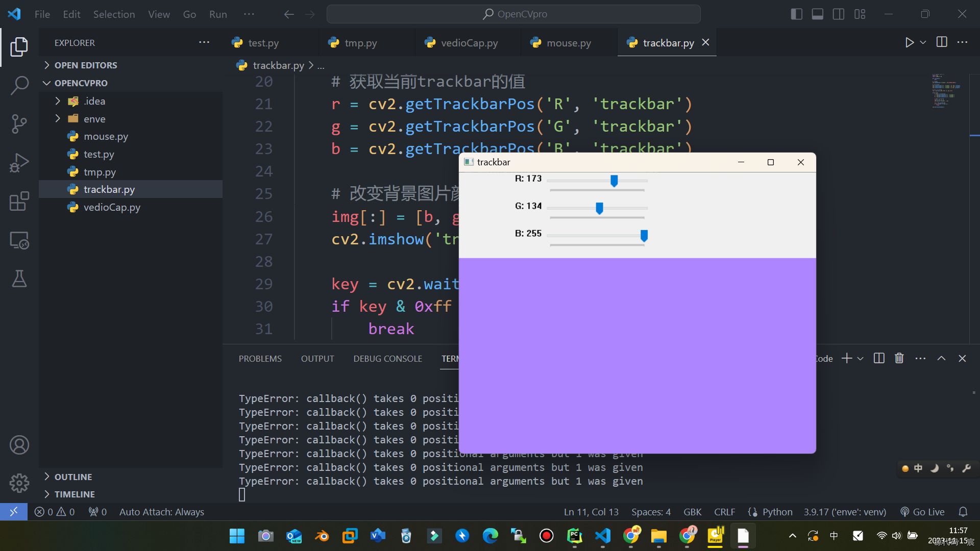Go forward in navigation history
Image resolution: width=980 pixels, height=551 pixels.
tap(310, 14)
